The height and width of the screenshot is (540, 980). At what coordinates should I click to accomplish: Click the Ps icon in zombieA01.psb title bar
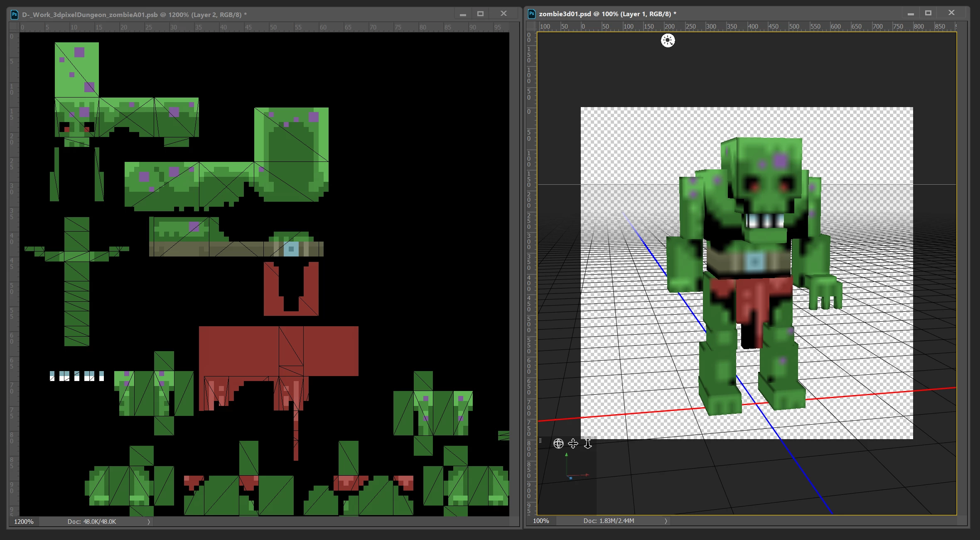(x=15, y=15)
